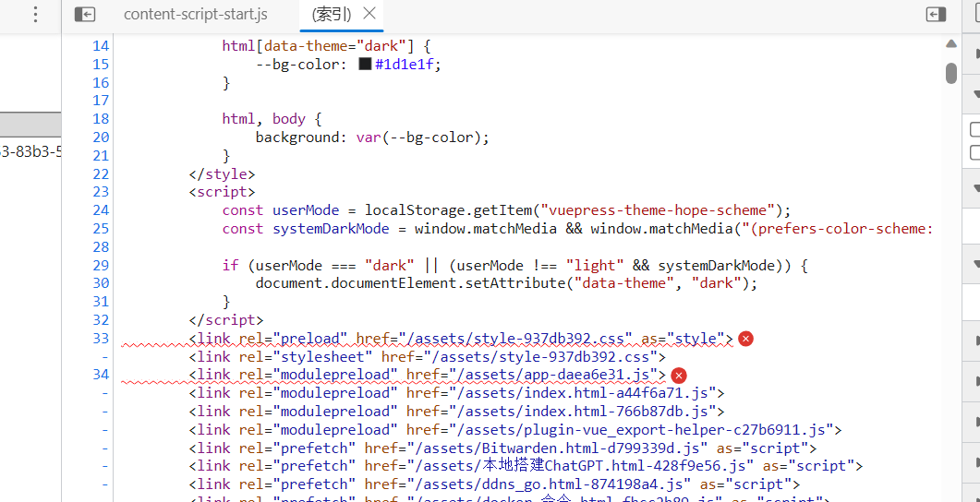
Task: Add a breakpoint at line number 29
Action: (x=101, y=266)
